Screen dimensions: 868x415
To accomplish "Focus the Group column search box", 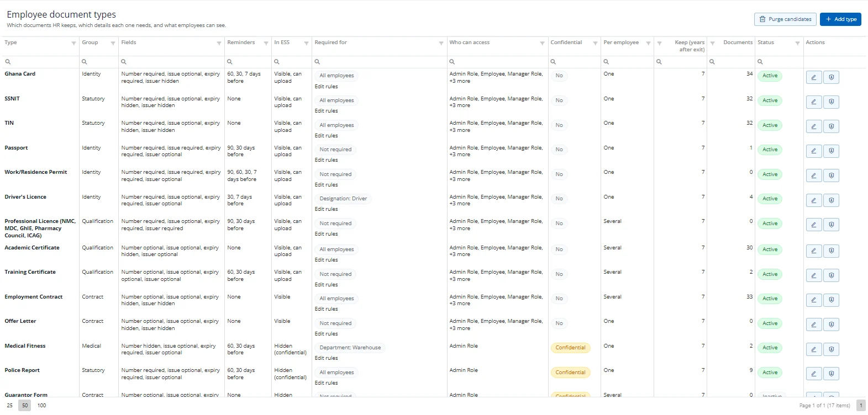I will [x=98, y=62].
